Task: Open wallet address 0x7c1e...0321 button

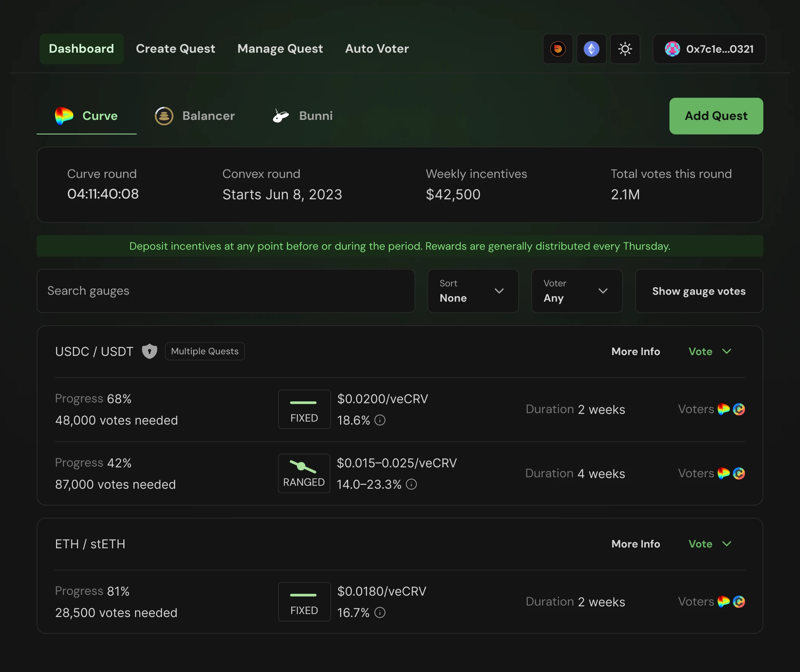Action: (x=709, y=49)
